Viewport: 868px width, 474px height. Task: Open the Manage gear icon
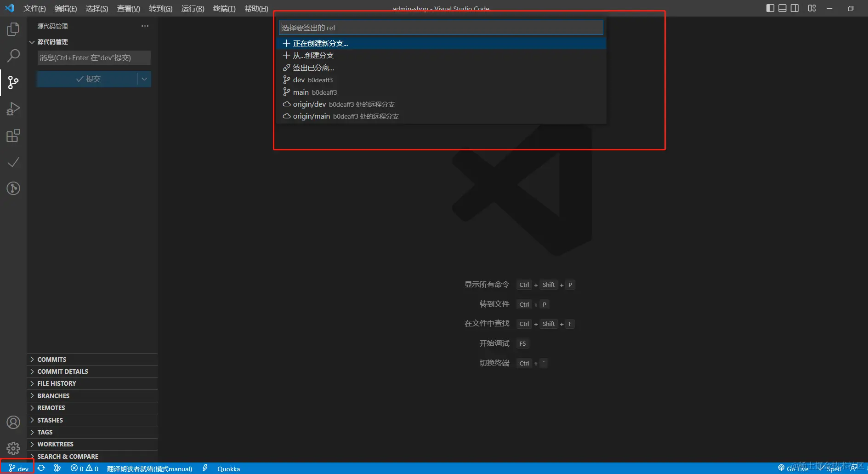pyautogui.click(x=13, y=448)
